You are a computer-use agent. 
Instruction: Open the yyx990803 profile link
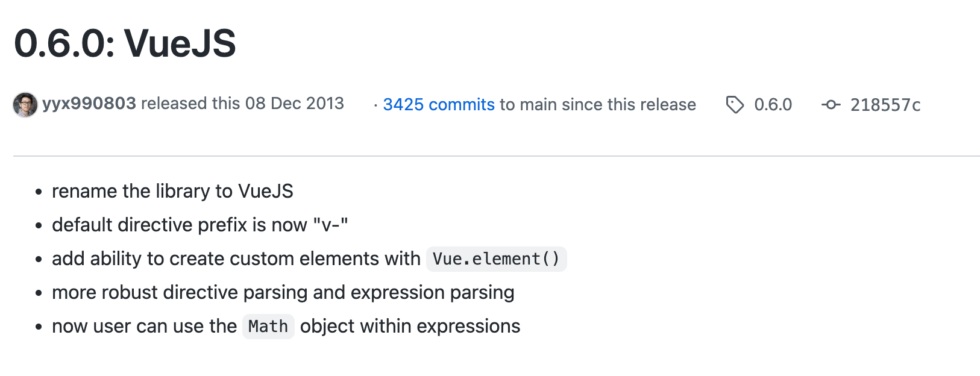coord(89,104)
